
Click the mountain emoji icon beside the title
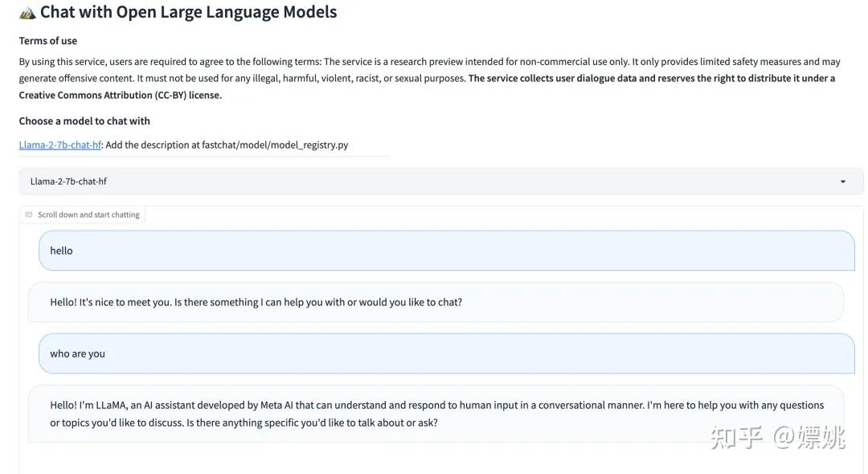[x=27, y=13]
